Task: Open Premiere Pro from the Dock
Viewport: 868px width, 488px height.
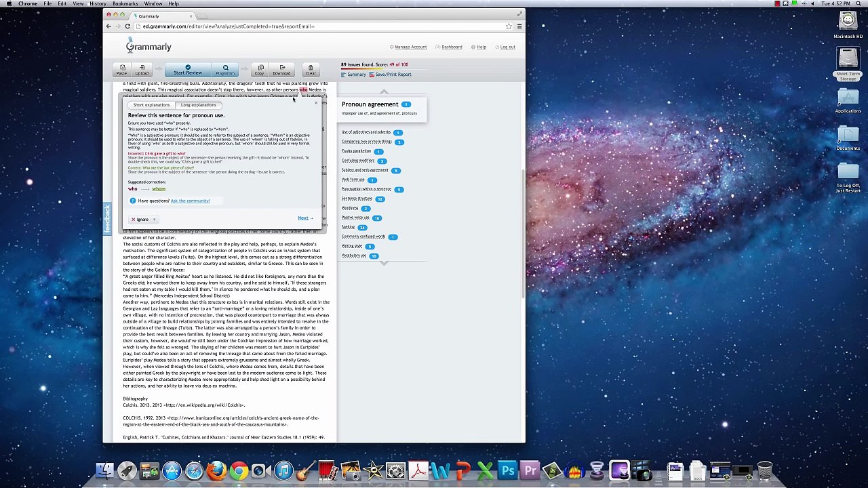Action: pos(530,470)
